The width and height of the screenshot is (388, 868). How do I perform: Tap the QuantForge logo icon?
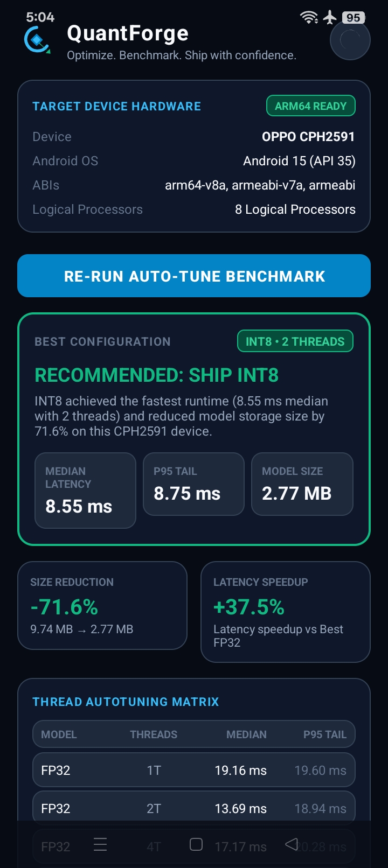(37, 40)
